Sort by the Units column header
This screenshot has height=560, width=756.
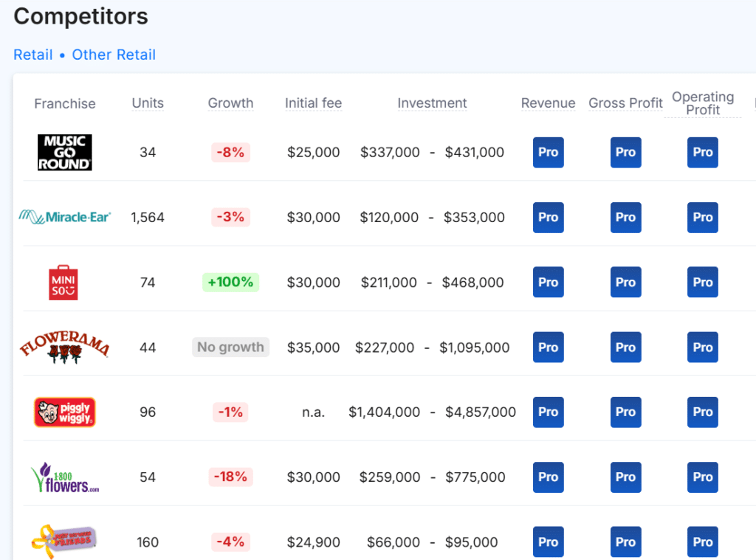[x=148, y=103]
